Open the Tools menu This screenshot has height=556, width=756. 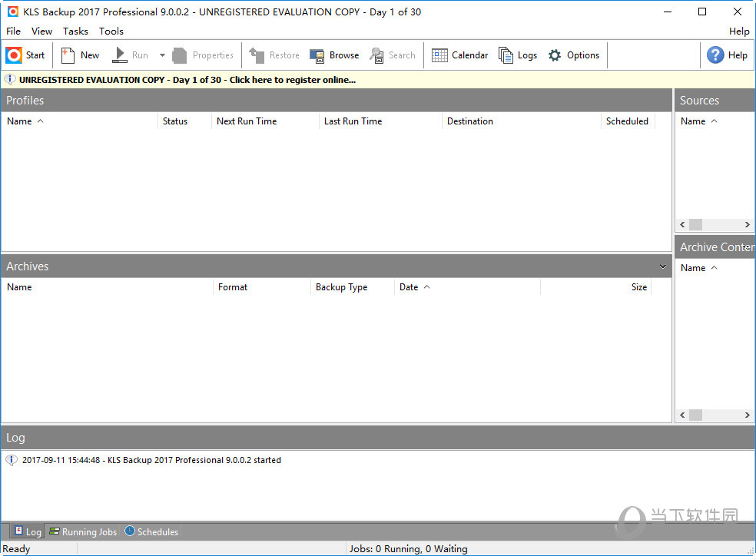pyautogui.click(x=111, y=31)
